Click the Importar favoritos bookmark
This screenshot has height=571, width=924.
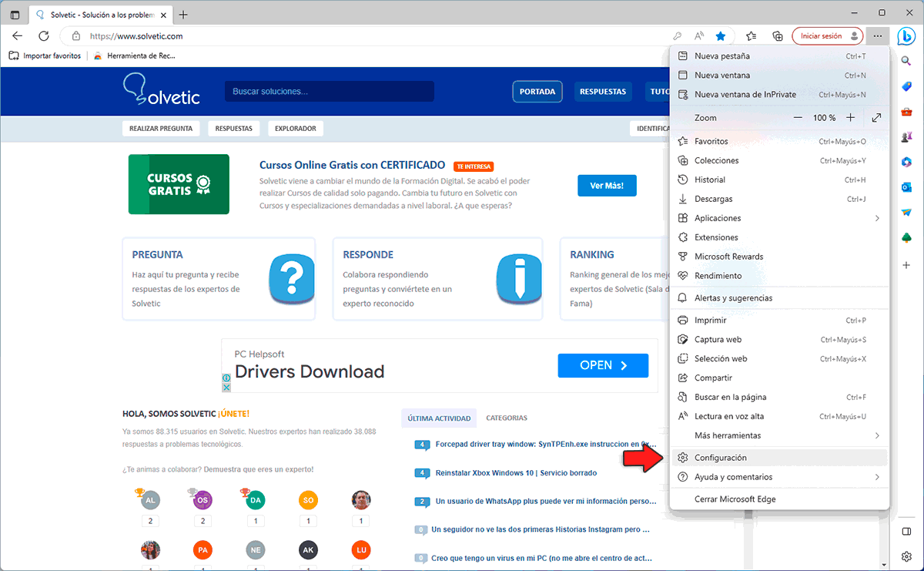(45, 55)
